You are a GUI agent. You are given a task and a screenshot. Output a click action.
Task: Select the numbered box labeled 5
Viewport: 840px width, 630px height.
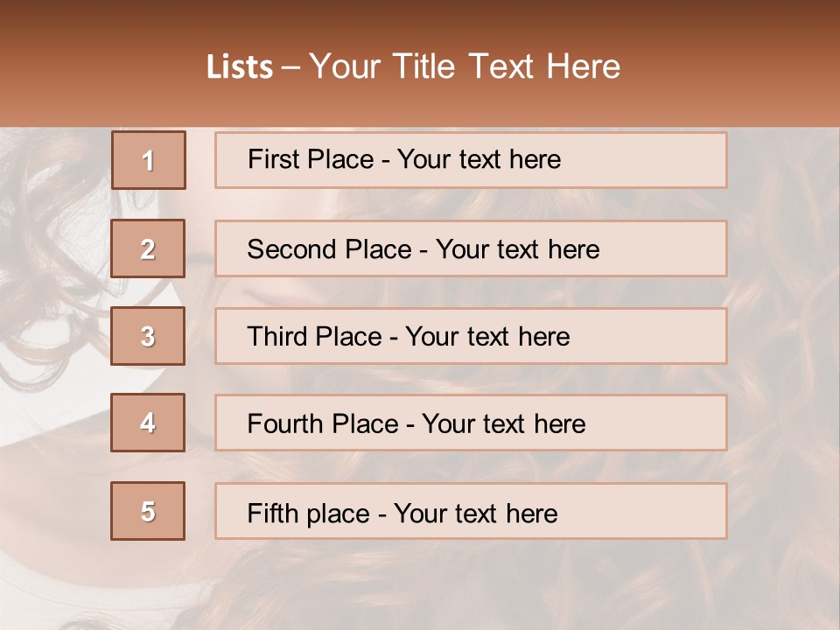point(148,510)
